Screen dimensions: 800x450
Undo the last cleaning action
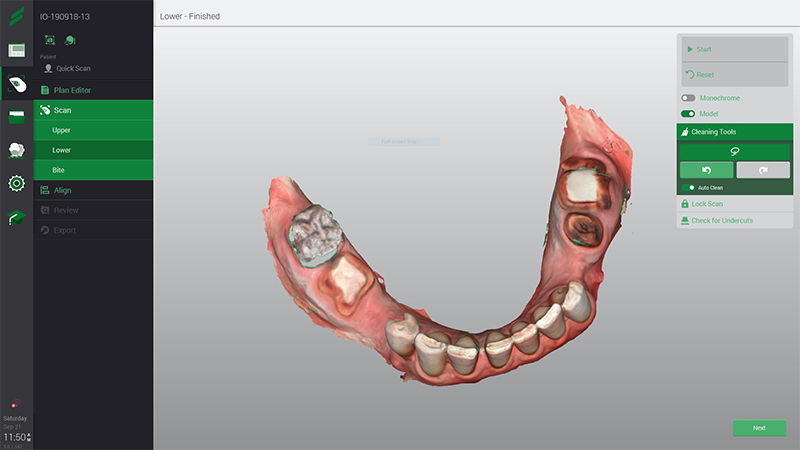[x=706, y=170]
